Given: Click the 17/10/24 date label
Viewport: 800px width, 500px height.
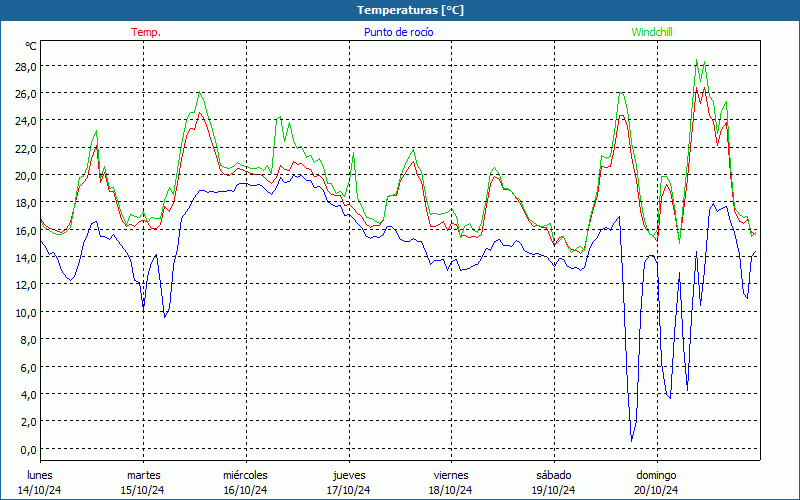Looking at the screenshot, I should tap(348, 490).
